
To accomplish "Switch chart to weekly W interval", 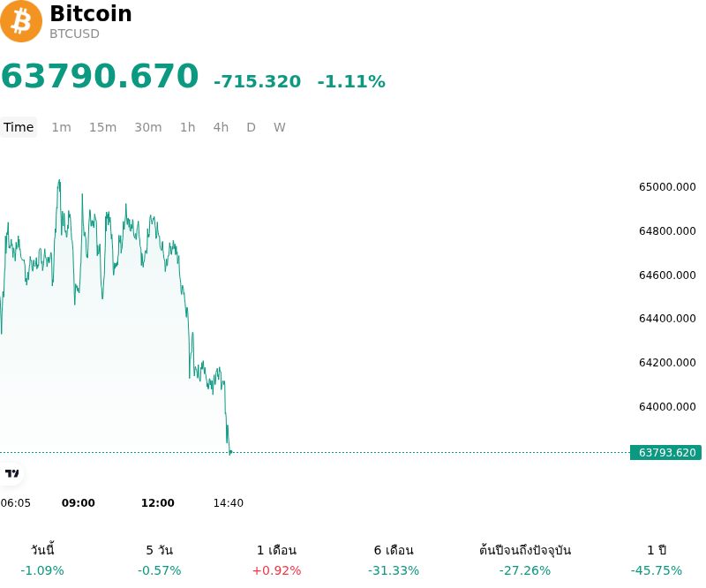I will coord(280,127).
